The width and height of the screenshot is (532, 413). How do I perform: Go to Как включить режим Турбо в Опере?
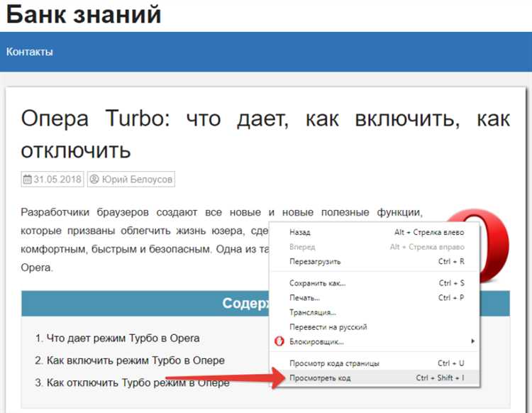pos(135,360)
